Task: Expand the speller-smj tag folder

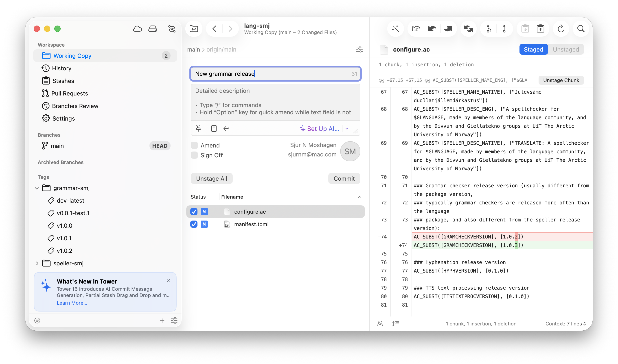Action: pyautogui.click(x=37, y=263)
